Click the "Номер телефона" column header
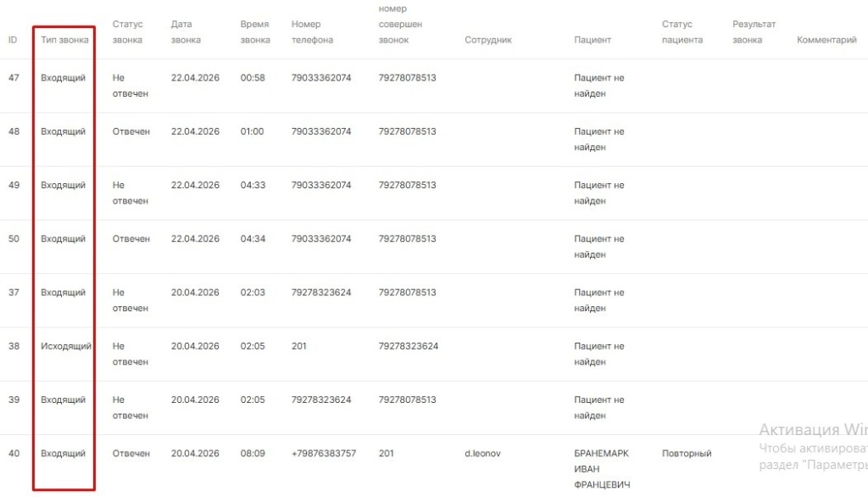Image resolution: width=868 pixels, height=497 pixels. [312, 32]
